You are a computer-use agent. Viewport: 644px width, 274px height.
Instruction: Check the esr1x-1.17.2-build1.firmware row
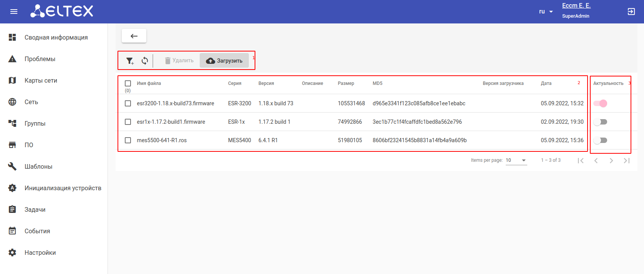(x=128, y=122)
